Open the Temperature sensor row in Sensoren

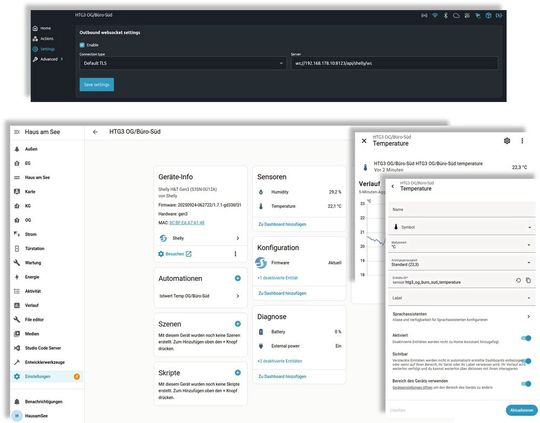click(x=300, y=206)
